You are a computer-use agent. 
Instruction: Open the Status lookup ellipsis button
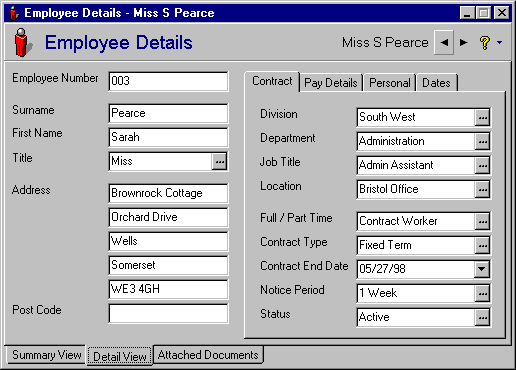tap(482, 317)
